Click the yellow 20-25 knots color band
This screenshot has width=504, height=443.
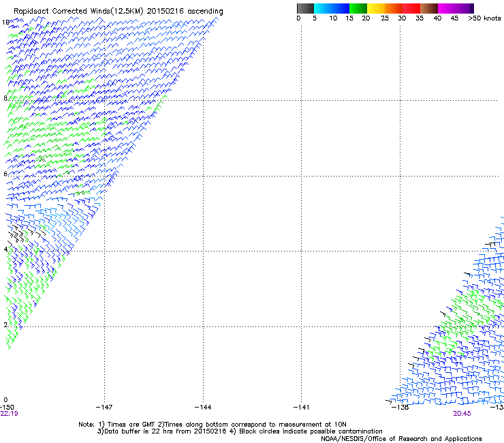pos(376,8)
